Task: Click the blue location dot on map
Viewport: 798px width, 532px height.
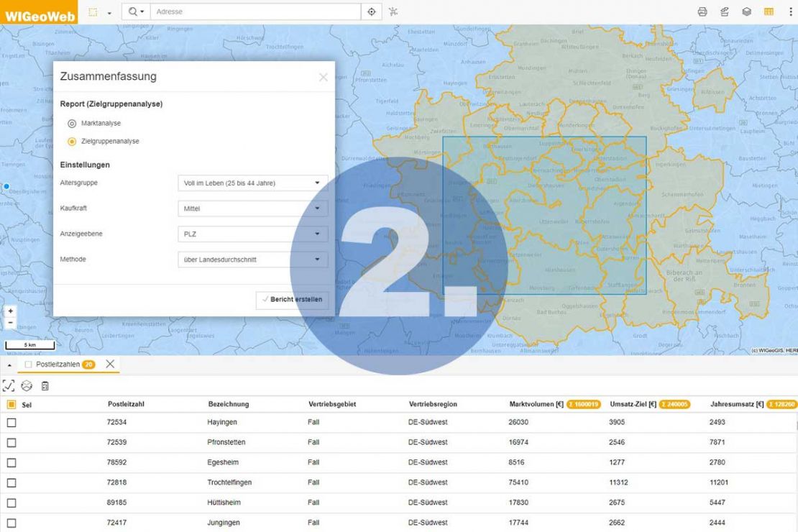Action: [6, 186]
